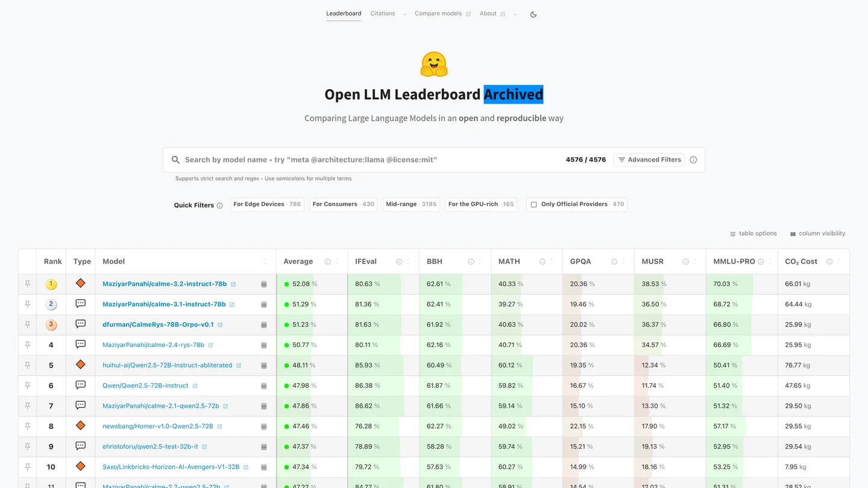The height and width of the screenshot is (488, 868).
Task: Click the MMLU-PRO column info icon
Action: coord(761,261)
